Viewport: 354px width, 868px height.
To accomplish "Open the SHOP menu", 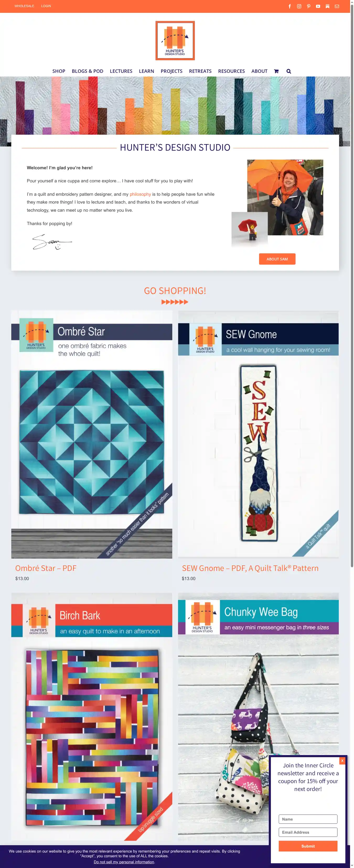I will [x=59, y=71].
